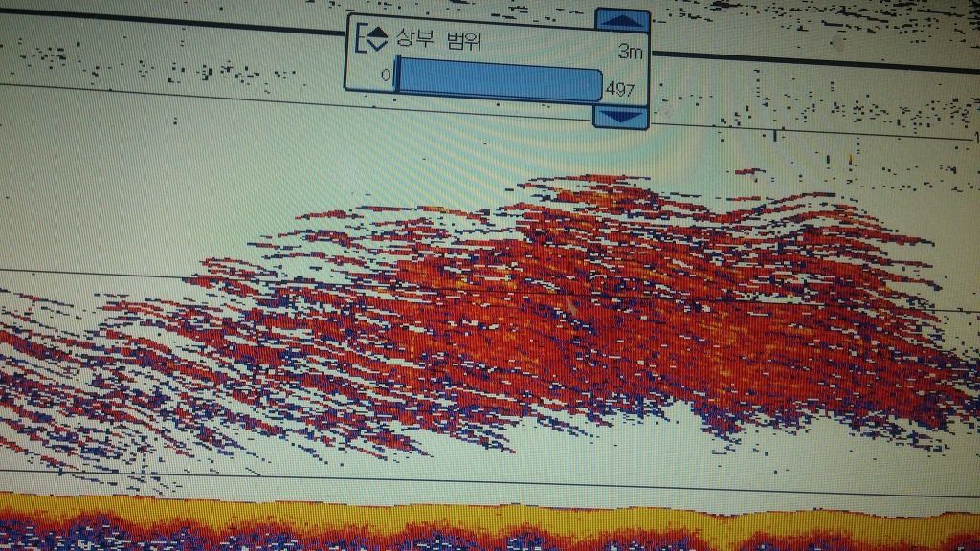
Task: Click the up/down diamond icon beside 상부 범위
Action: click(x=377, y=39)
